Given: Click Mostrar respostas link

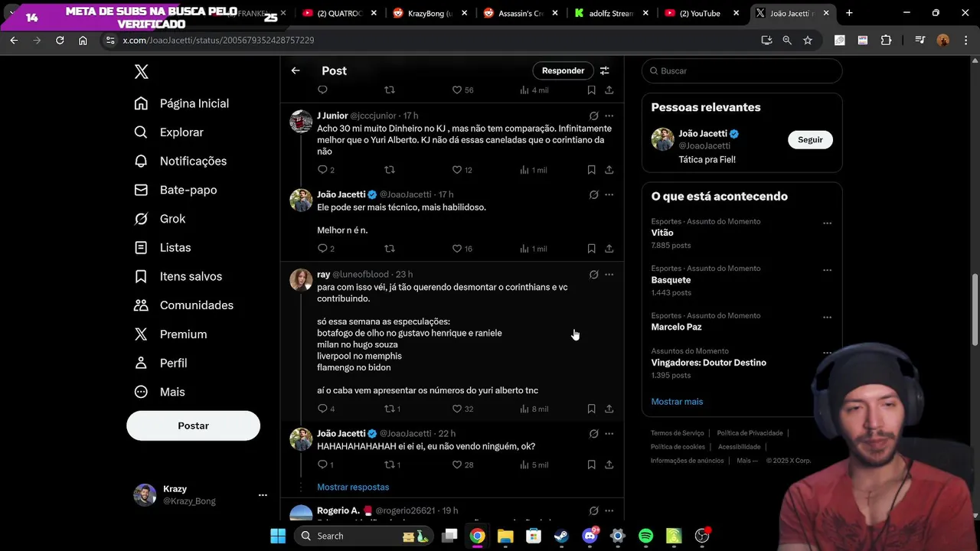Looking at the screenshot, I should 353,487.
